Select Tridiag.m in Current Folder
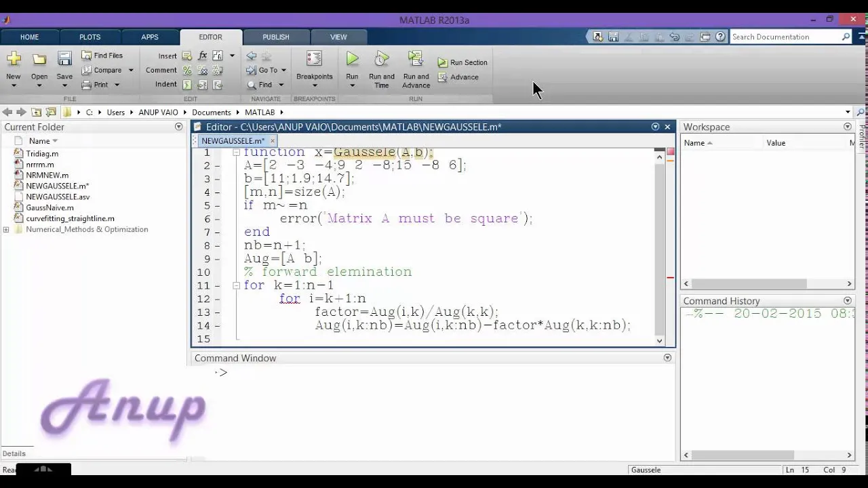 coord(42,154)
